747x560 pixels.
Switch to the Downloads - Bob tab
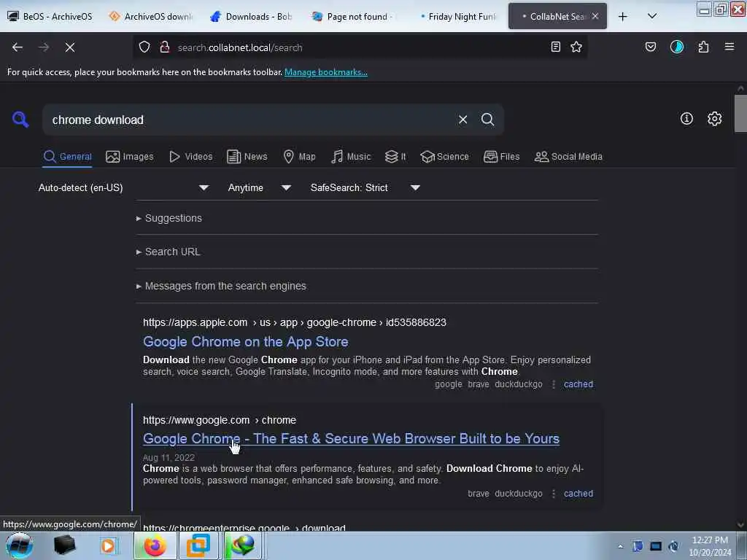[x=252, y=17]
